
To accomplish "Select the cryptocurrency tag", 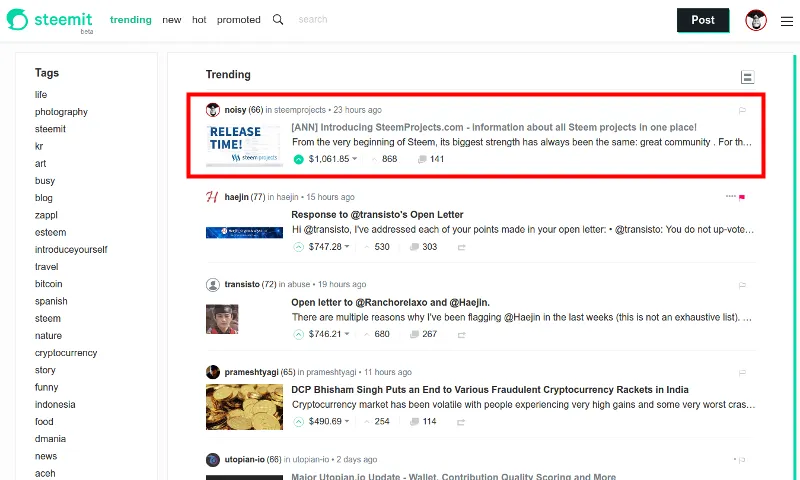I will 66,353.
